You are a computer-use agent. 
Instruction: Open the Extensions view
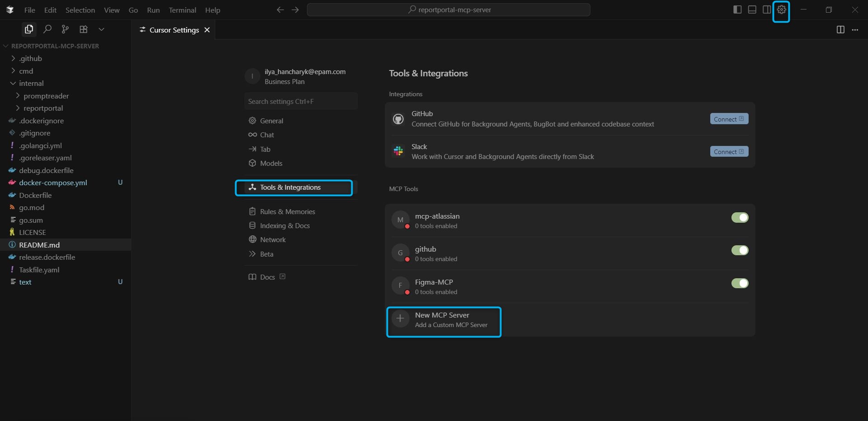coord(83,29)
